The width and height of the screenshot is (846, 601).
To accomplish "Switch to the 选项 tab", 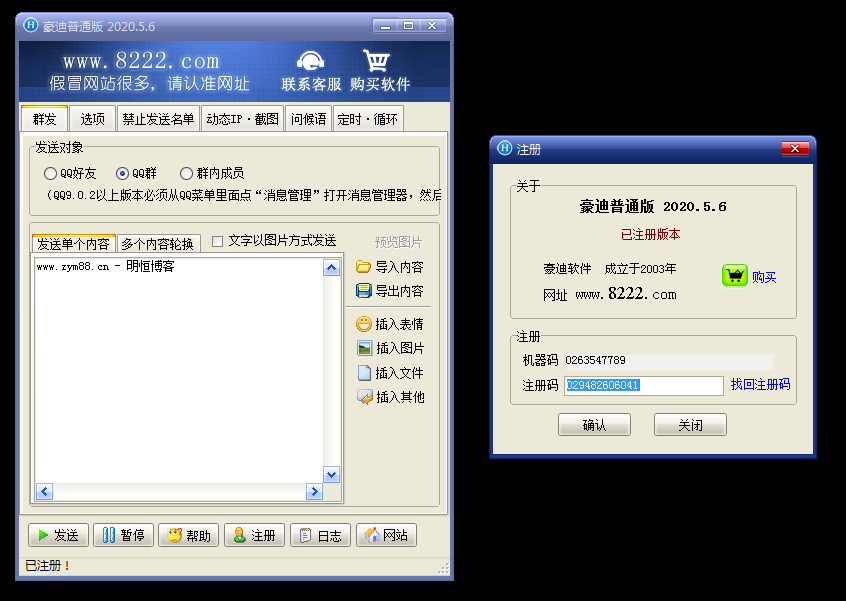I will (92, 119).
